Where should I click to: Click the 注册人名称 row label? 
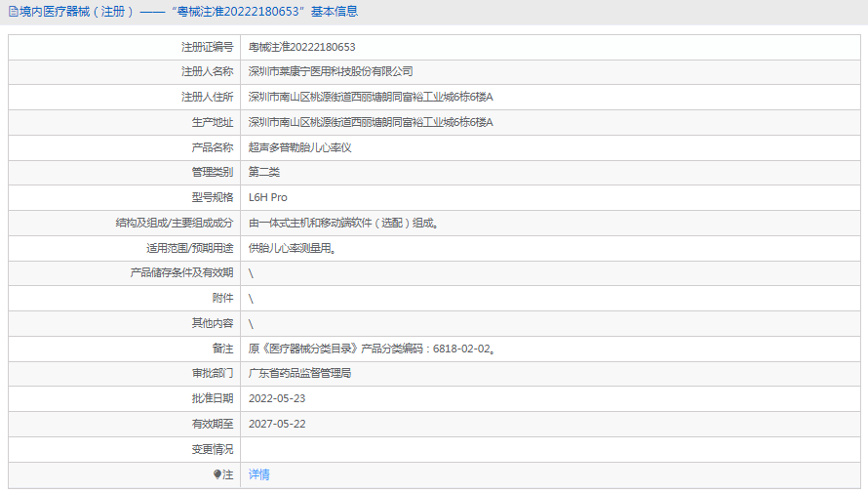208,72
